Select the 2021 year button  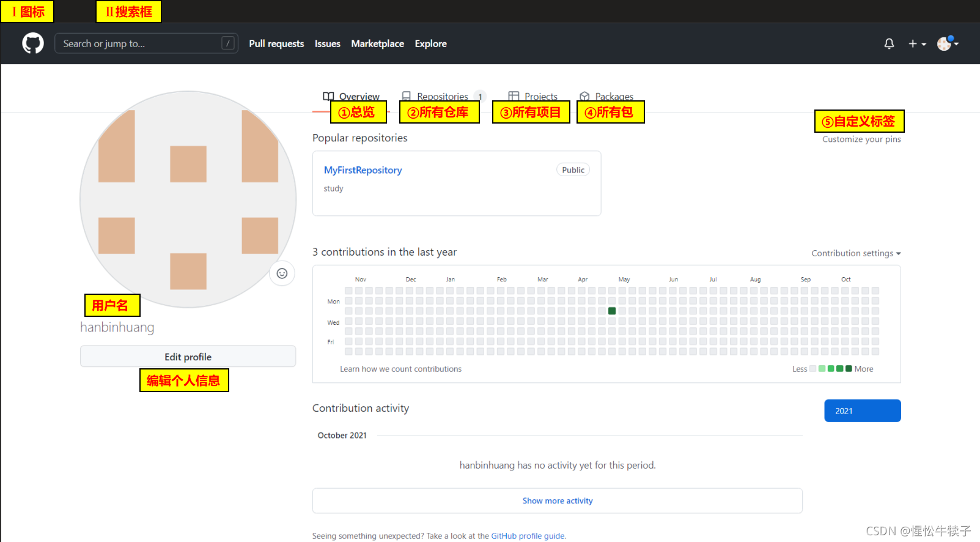(x=862, y=411)
